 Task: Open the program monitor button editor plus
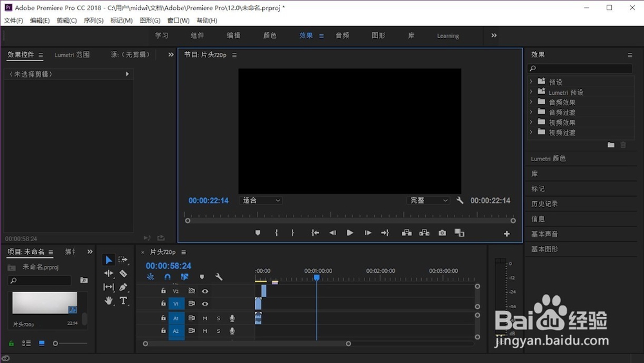tap(507, 233)
